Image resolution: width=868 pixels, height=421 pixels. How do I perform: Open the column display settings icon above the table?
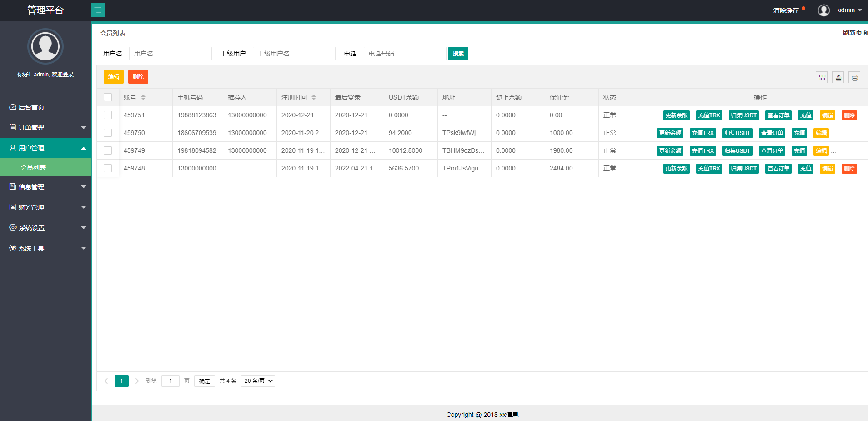[822, 77]
